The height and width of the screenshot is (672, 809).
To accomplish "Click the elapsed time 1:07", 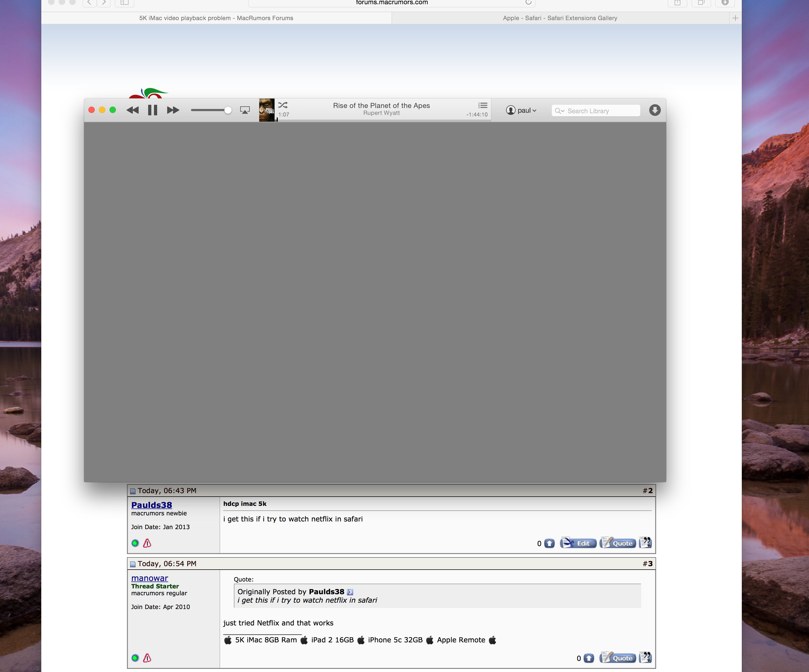I will [x=284, y=115].
